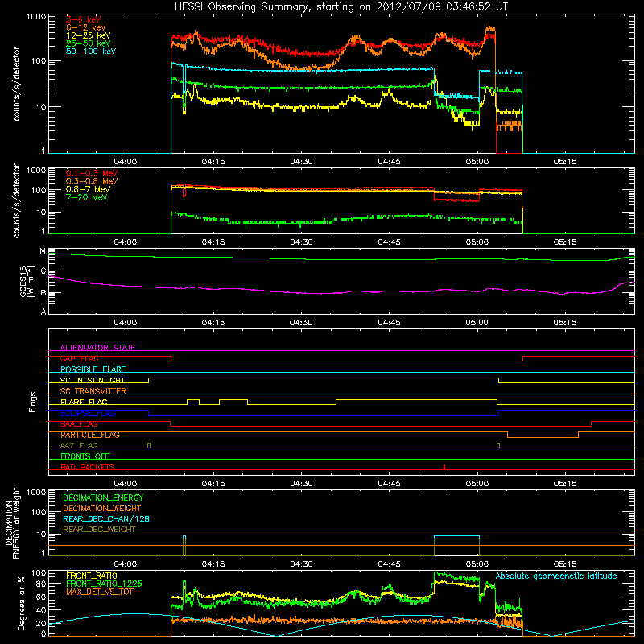Click the PARTICLE_FLAG dip after 05:05
Image resolution: width=644 pixels, height=644 pixels.
pyautogui.click(x=543, y=435)
